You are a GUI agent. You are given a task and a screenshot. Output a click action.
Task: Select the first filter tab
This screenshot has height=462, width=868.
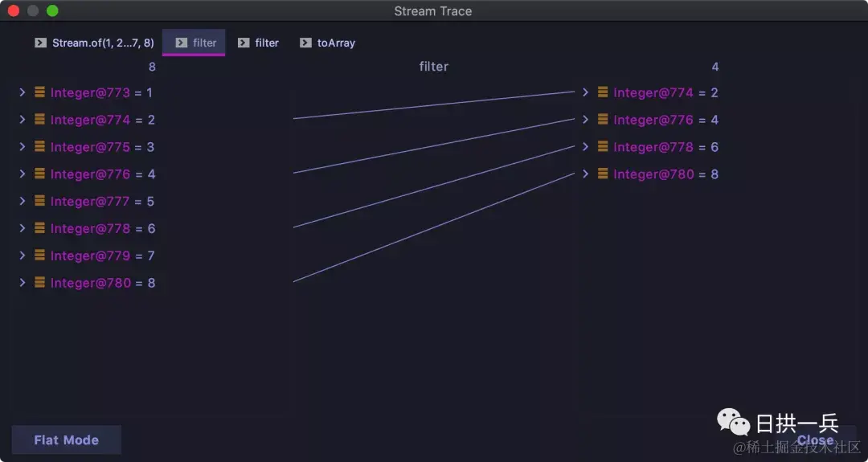tap(194, 43)
